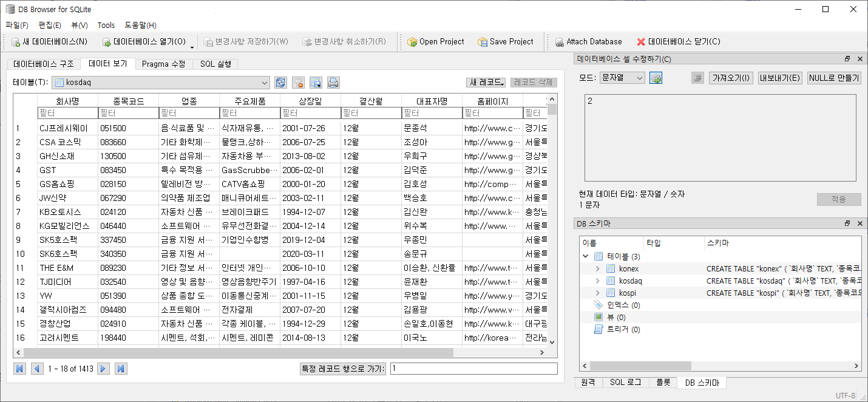Open the 모드 문자열 dropdown
Screen dimensions: 868x402
621,78
